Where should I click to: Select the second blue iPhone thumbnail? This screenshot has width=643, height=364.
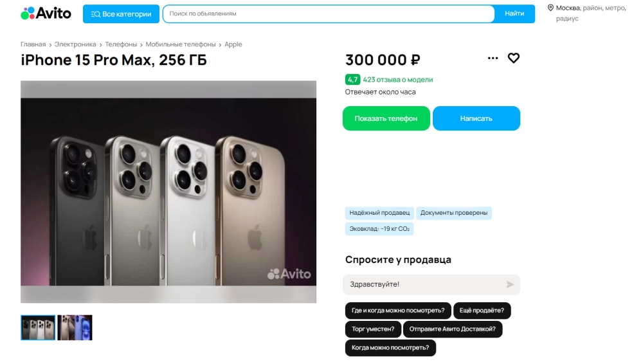click(x=75, y=327)
